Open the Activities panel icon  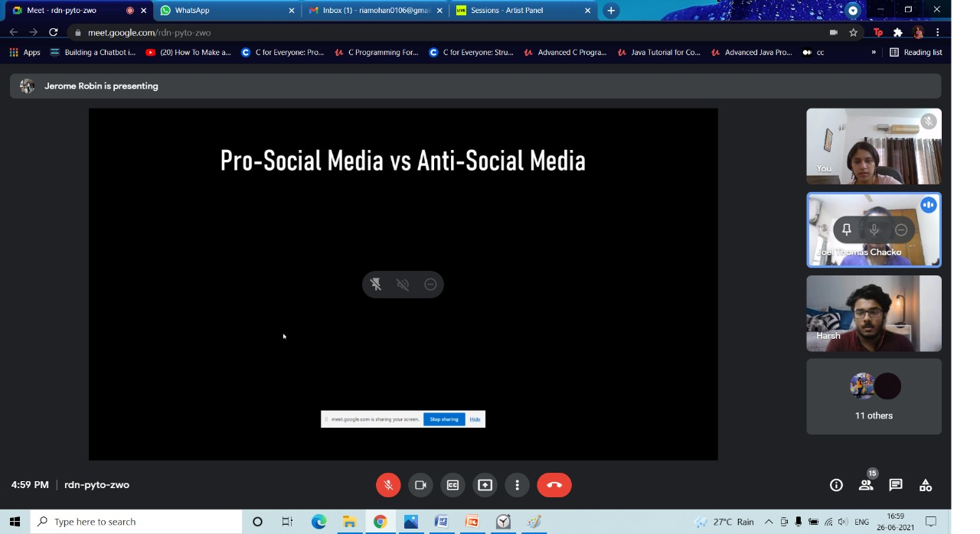(x=926, y=485)
